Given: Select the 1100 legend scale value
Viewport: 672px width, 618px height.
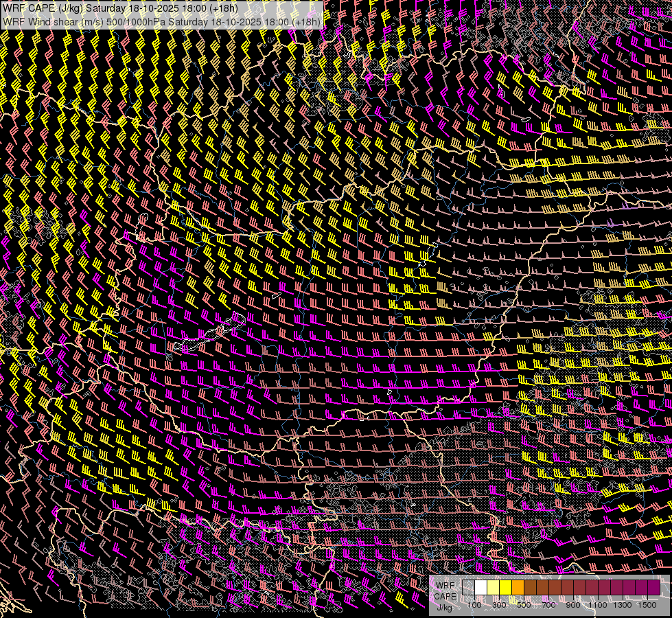Looking at the screenshot, I should 598,605.
